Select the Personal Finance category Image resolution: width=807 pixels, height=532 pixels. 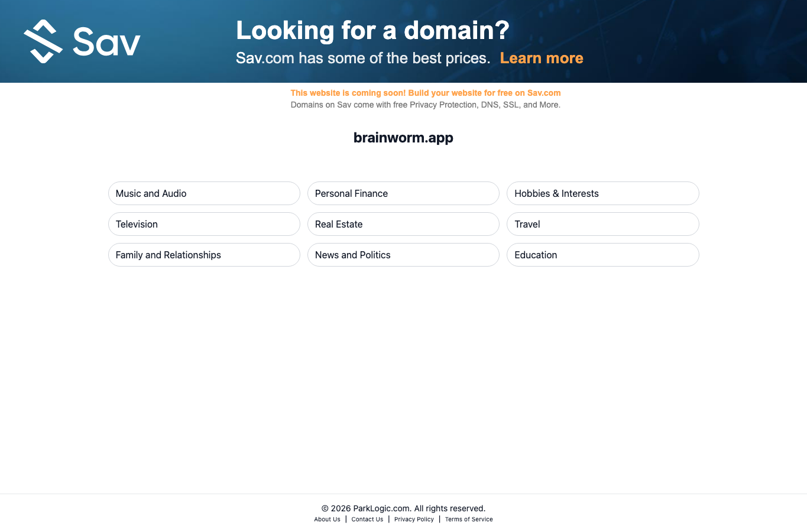tap(403, 193)
